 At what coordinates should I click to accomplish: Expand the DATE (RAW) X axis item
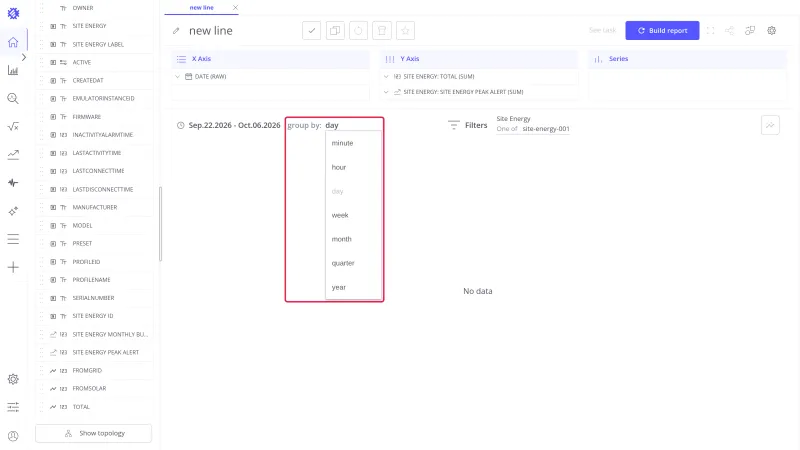click(x=178, y=77)
